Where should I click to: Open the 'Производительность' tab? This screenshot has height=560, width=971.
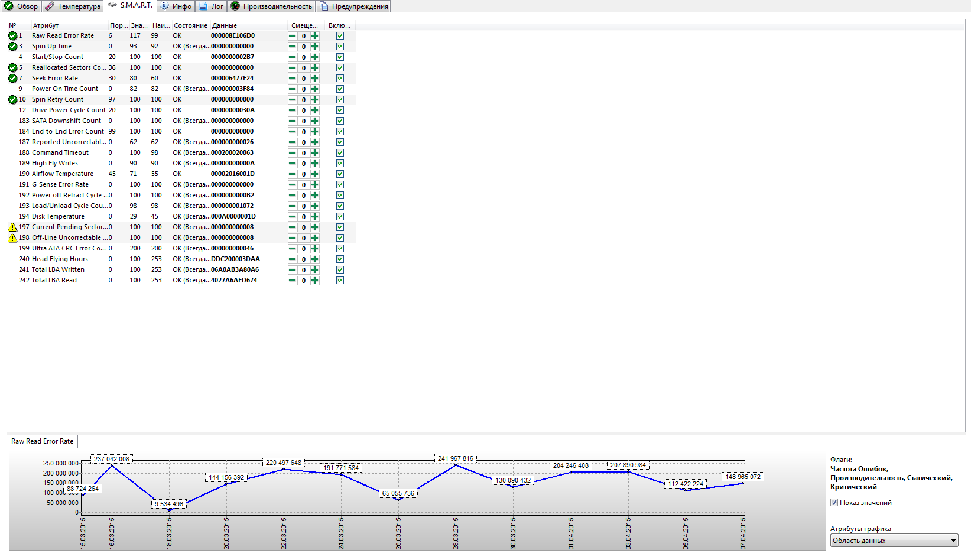(271, 6)
